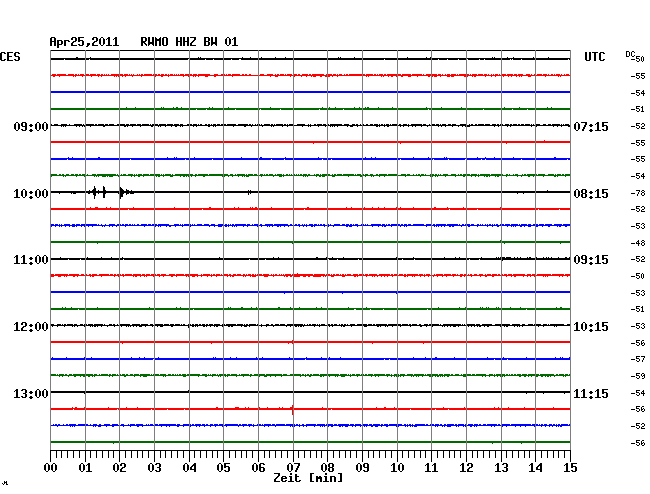Click the 07:15 UTC time label
650x494 pixels.
coord(591,126)
